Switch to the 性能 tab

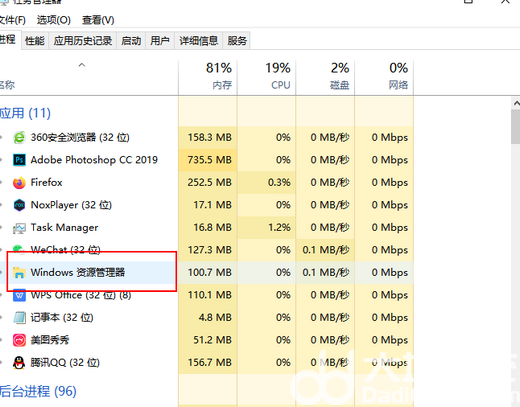click(x=35, y=41)
